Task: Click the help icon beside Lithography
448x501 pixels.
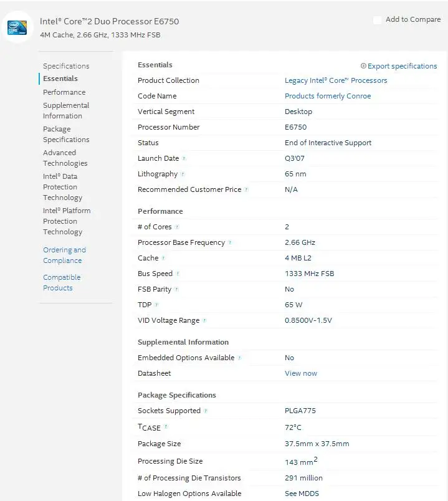Action: coord(183,174)
